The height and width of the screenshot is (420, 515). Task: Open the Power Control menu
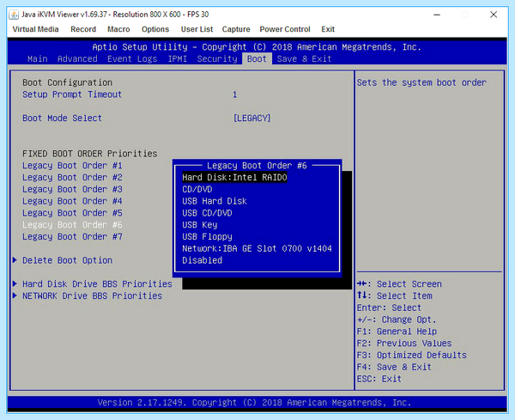(285, 29)
